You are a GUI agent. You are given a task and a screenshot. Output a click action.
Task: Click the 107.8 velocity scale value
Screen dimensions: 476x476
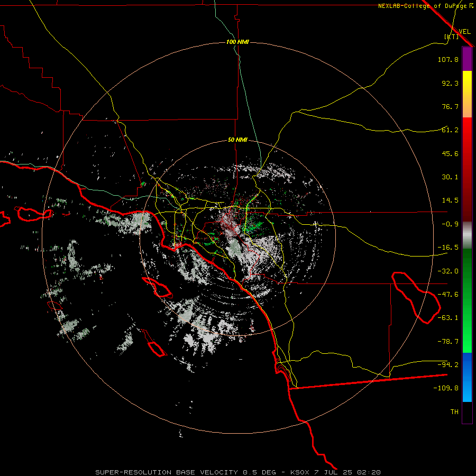448,59
